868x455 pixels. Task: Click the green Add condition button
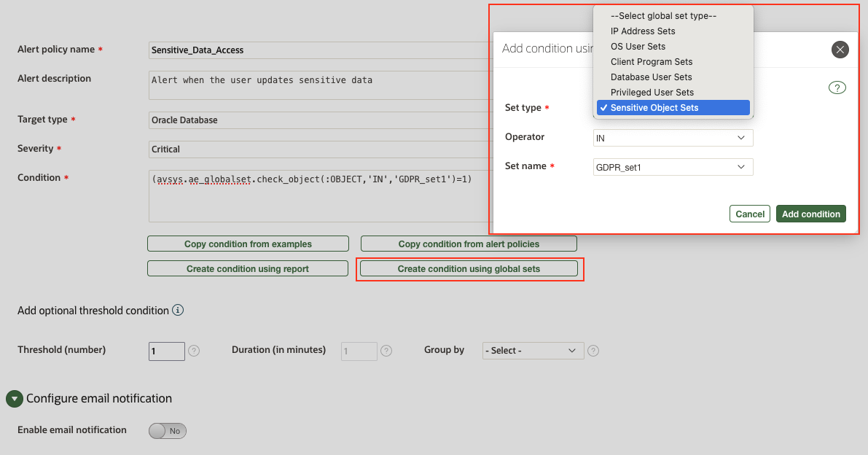click(810, 214)
